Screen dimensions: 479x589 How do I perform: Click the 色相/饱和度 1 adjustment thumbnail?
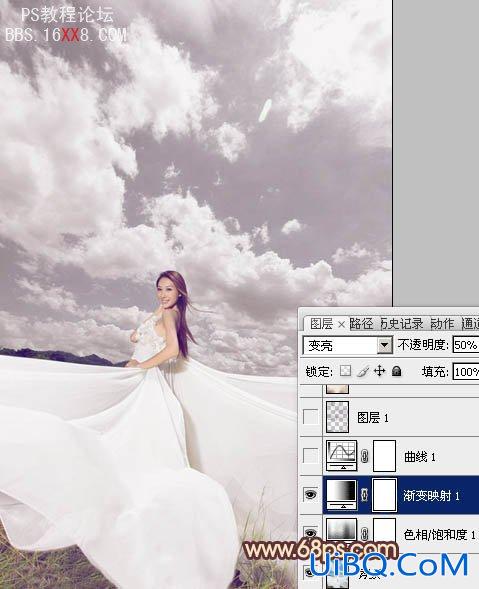click(341, 530)
